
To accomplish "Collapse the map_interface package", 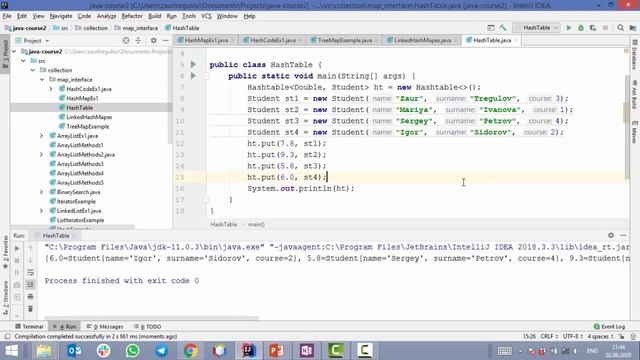I will point(42,80).
